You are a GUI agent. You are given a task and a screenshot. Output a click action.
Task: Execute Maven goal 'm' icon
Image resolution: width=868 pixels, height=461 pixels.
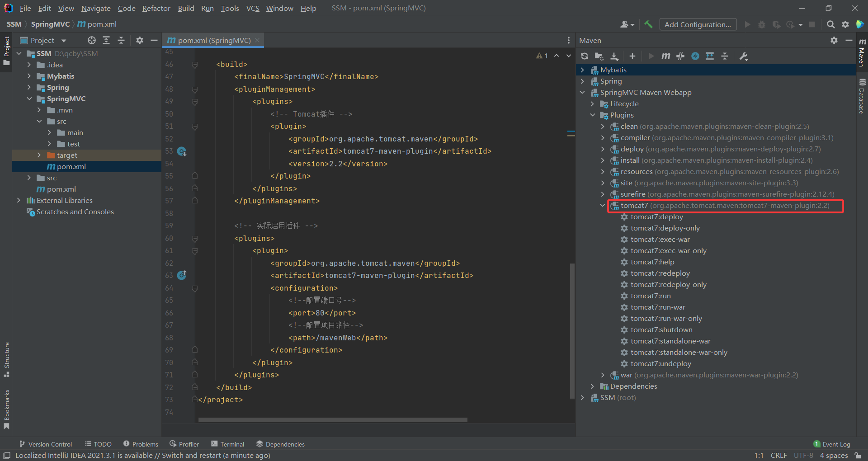point(665,56)
